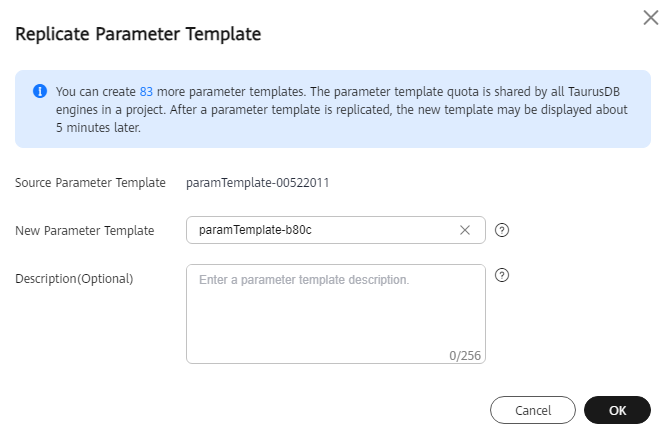Confirm replication with the OK button

point(617,410)
